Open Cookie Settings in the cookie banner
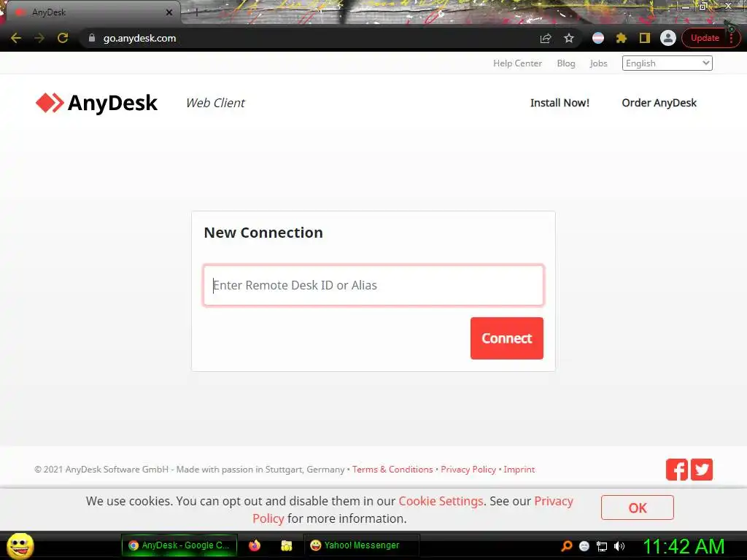 point(441,502)
